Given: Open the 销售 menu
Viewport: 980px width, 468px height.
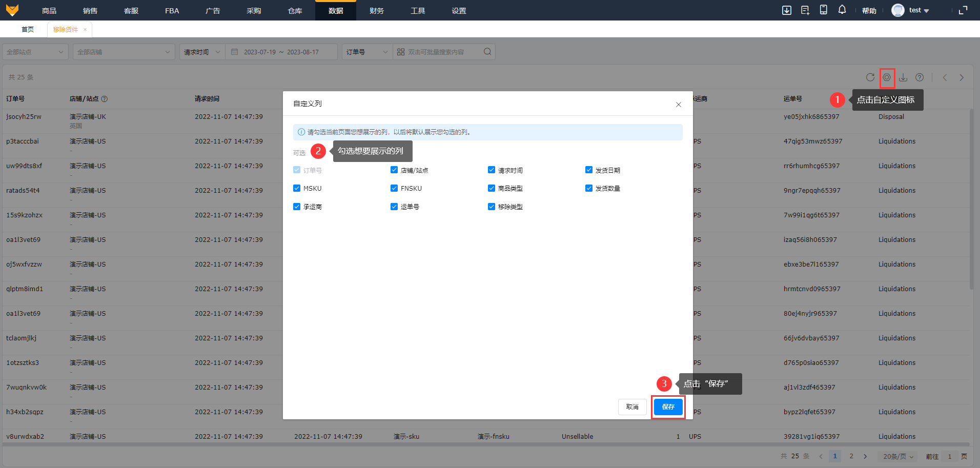Looking at the screenshot, I should [90, 10].
